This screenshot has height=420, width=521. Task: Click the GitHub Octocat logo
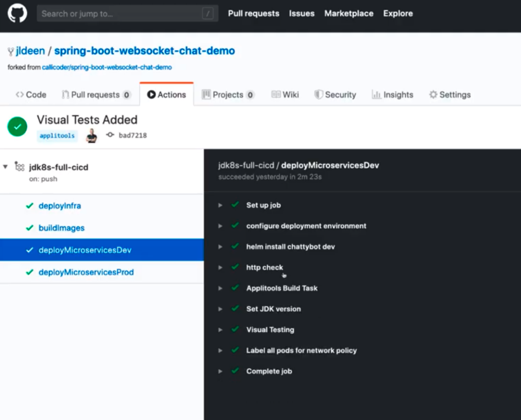[x=17, y=13]
